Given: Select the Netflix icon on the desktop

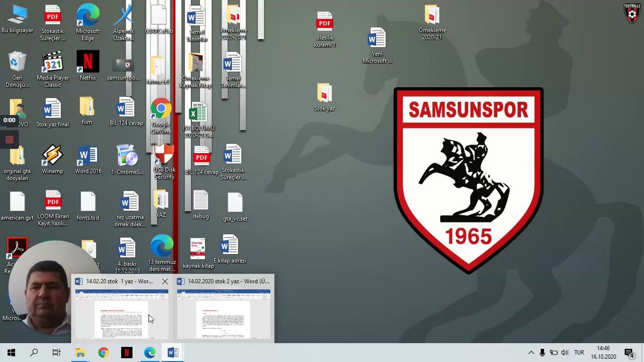Looking at the screenshot, I should (87, 66).
